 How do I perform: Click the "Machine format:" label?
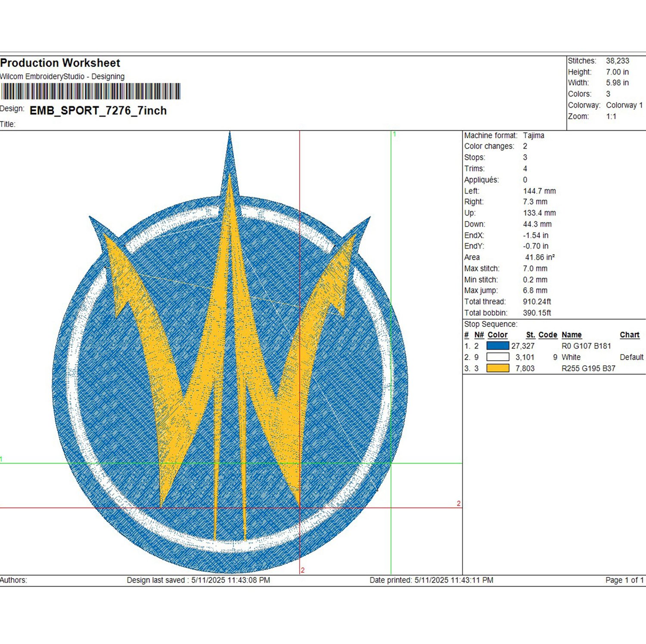tap(491, 135)
